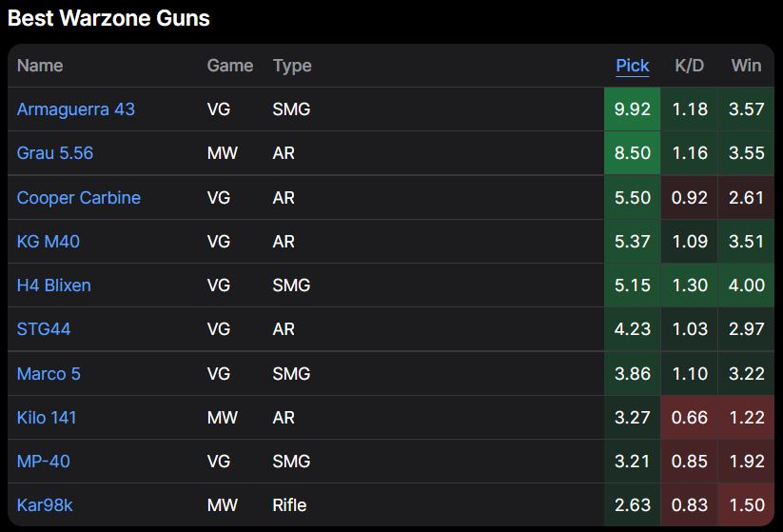The image size is (783, 532).
Task: Open the Kar98k rifle link
Action: pyautogui.click(x=45, y=505)
